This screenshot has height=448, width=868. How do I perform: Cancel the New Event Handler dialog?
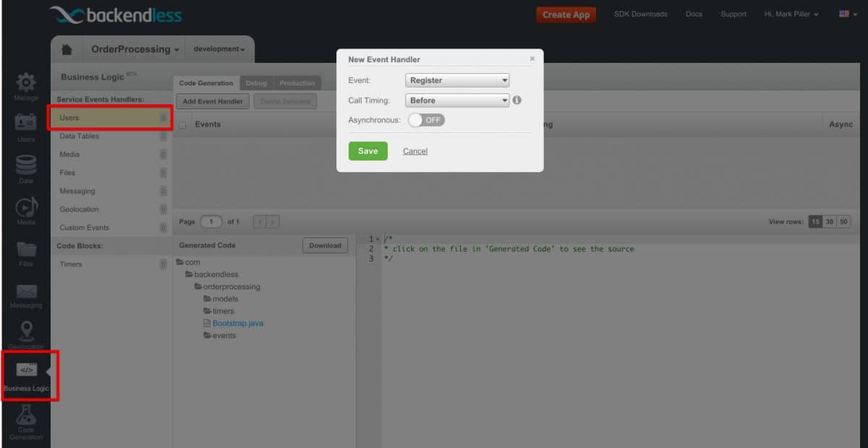click(415, 151)
